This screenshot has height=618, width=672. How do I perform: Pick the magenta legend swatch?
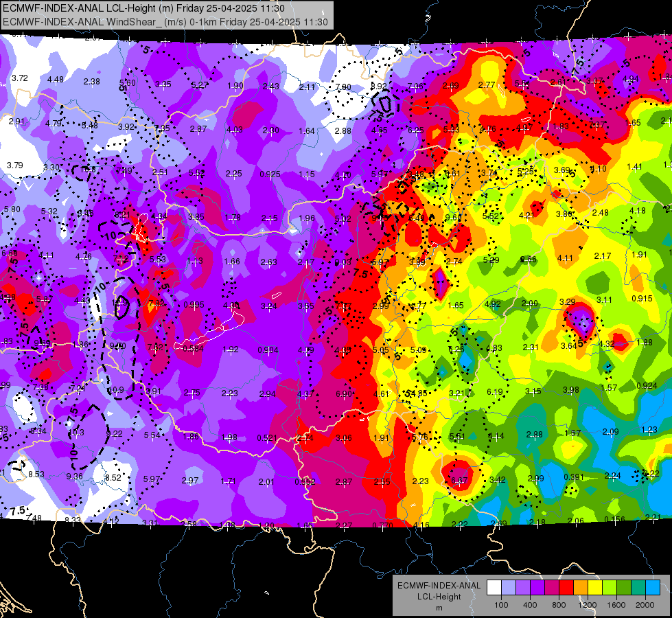[552, 588]
